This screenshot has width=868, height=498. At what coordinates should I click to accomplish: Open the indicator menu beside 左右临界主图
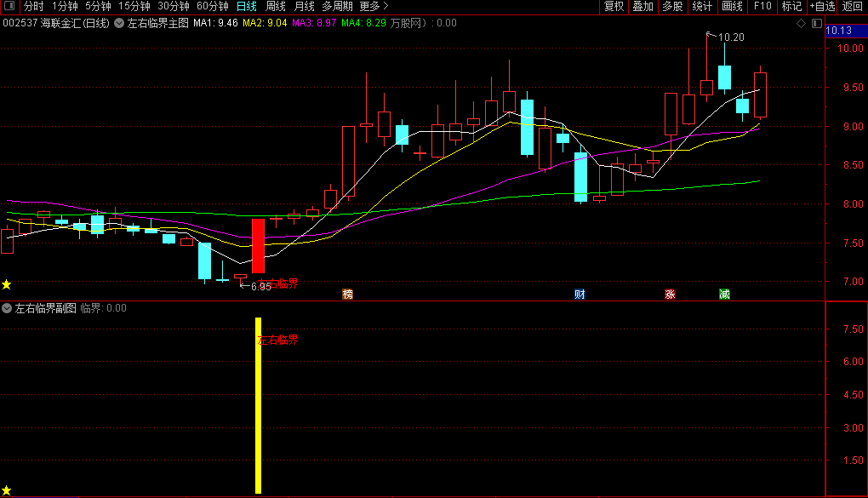pos(119,23)
